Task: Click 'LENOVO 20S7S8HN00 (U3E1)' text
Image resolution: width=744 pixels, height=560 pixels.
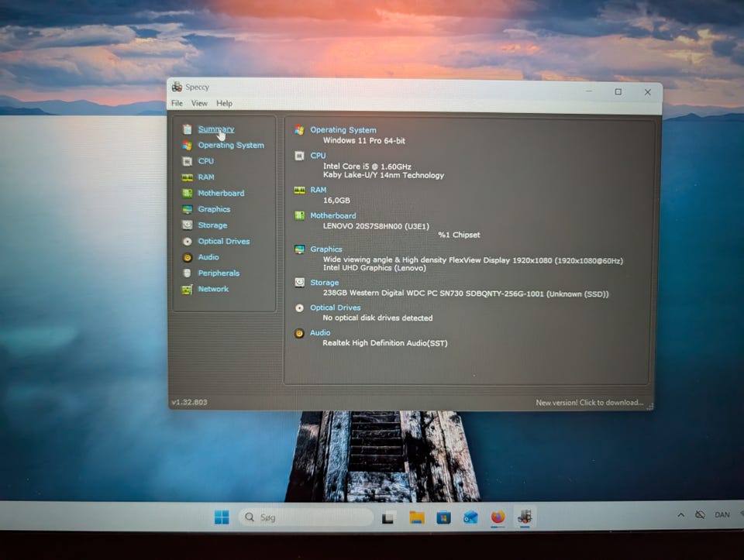Action: coord(376,226)
